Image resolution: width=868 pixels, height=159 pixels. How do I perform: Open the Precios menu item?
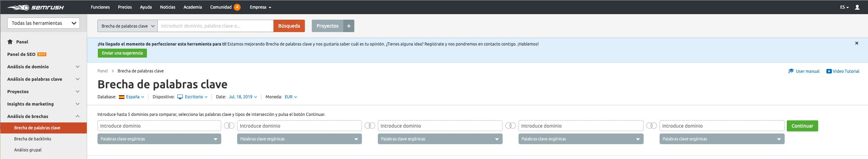125,7
